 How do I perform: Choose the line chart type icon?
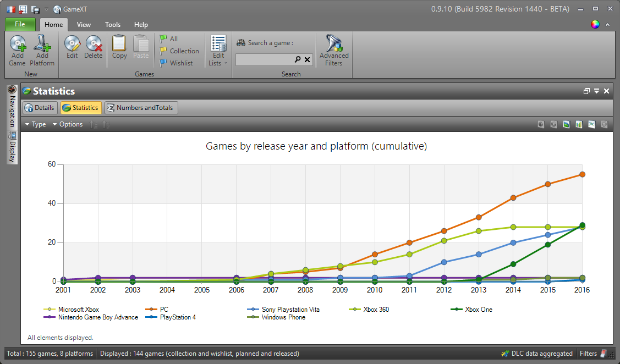click(x=591, y=124)
